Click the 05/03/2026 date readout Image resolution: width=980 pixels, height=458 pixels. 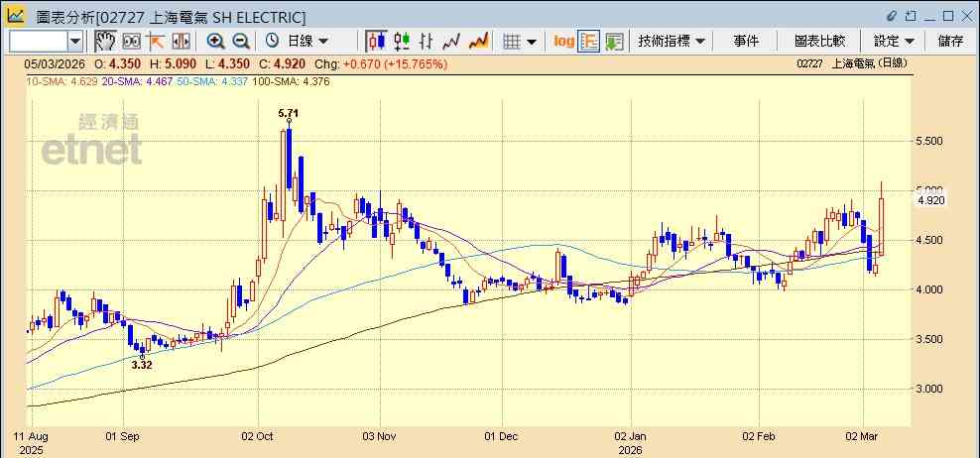point(56,64)
